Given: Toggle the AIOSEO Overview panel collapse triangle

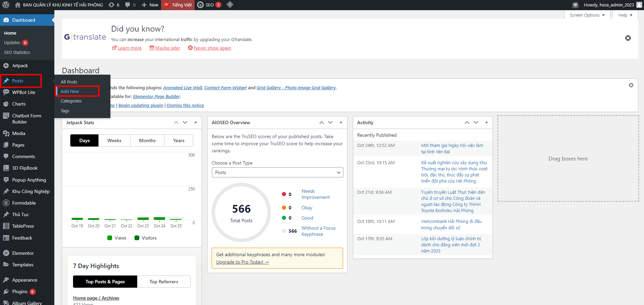Looking at the screenshot, I should coord(341,122).
